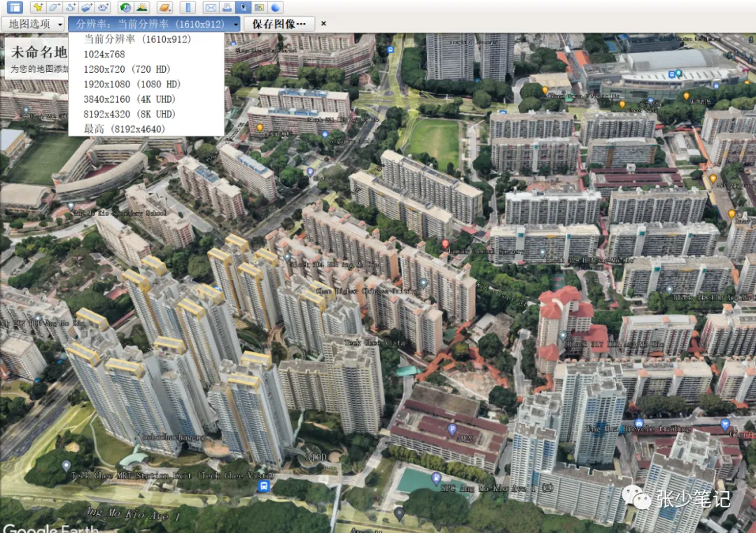Click the Block 329 HDB pin
Screen dimensions: 756x533
542,252
